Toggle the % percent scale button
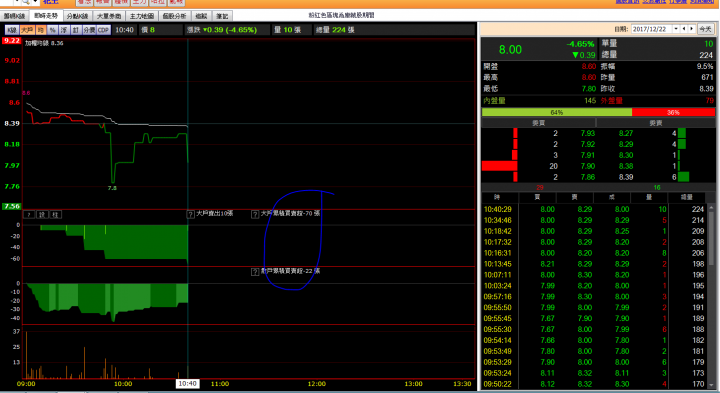 (x=52, y=30)
